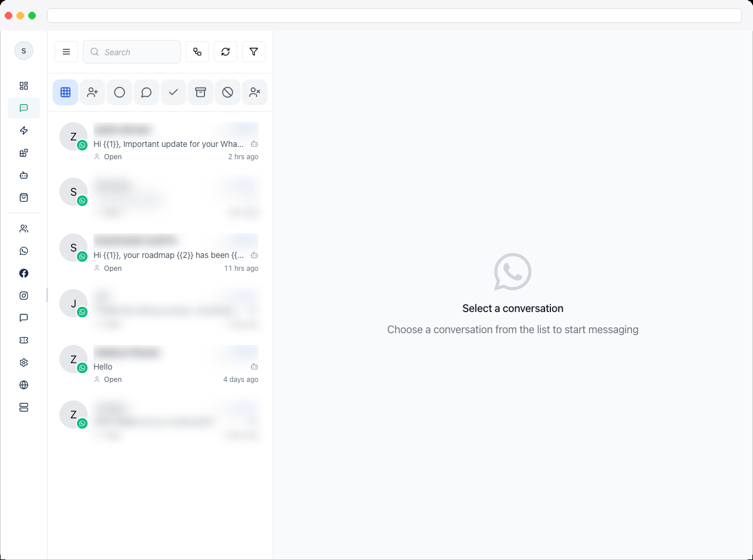Screen dimensions: 753x560
Task: Open the lightning bolt automation icon
Action: coord(23,130)
